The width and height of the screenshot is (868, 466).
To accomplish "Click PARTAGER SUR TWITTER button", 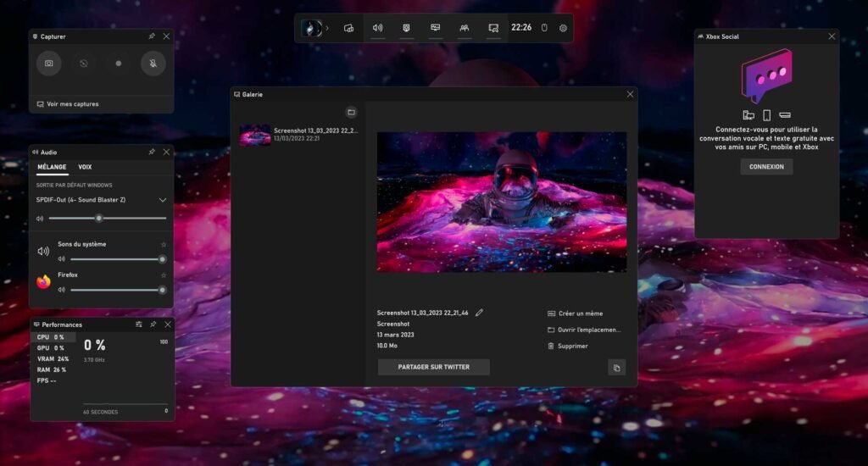I will coord(433,367).
